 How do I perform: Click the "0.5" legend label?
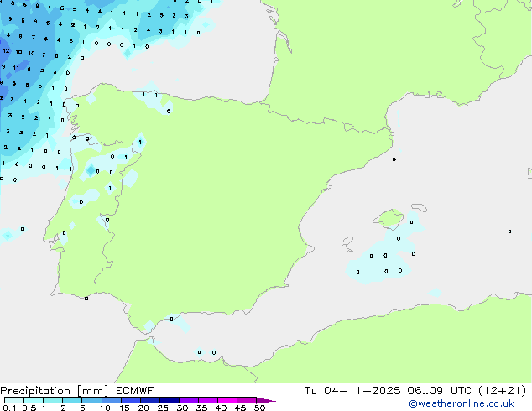tap(29, 408)
